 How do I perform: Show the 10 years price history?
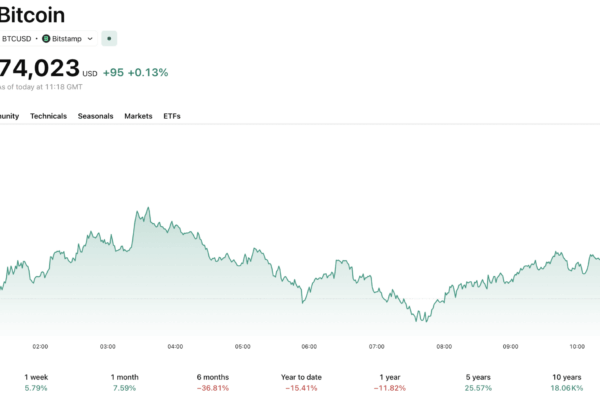(x=564, y=382)
